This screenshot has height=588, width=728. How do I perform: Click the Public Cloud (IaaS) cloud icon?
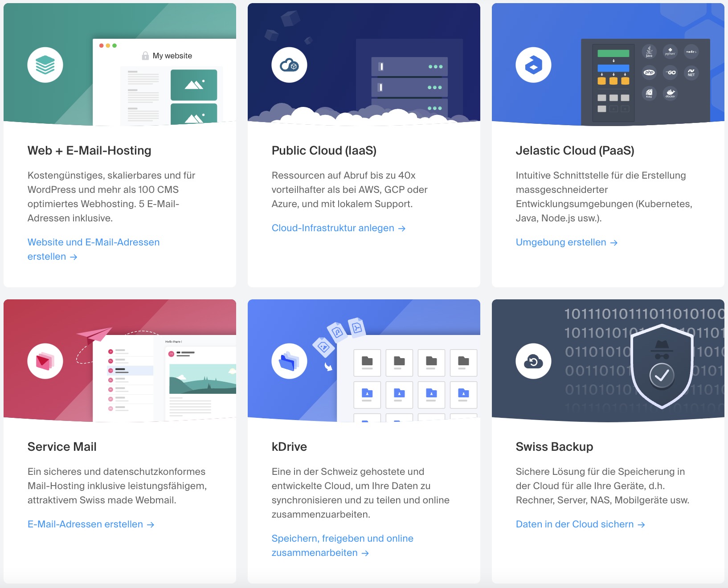pos(289,65)
